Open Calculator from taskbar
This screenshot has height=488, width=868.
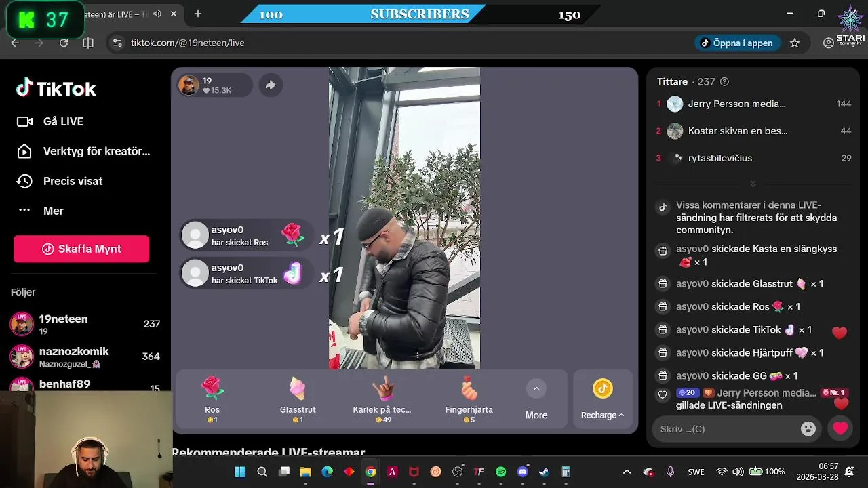tap(566, 472)
